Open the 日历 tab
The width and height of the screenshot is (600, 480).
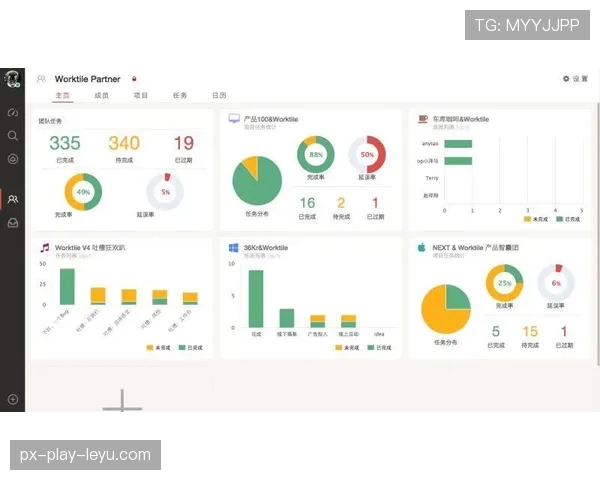[x=219, y=95]
